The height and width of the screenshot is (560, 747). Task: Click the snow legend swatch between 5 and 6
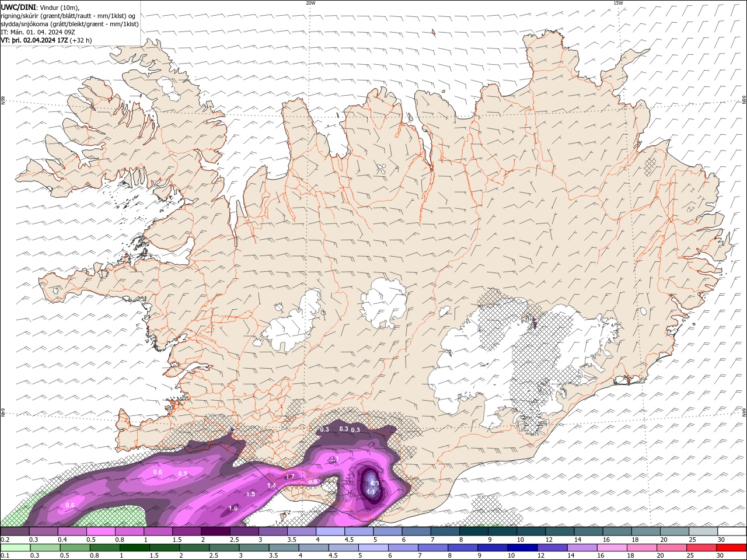click(x=388, y=531)
